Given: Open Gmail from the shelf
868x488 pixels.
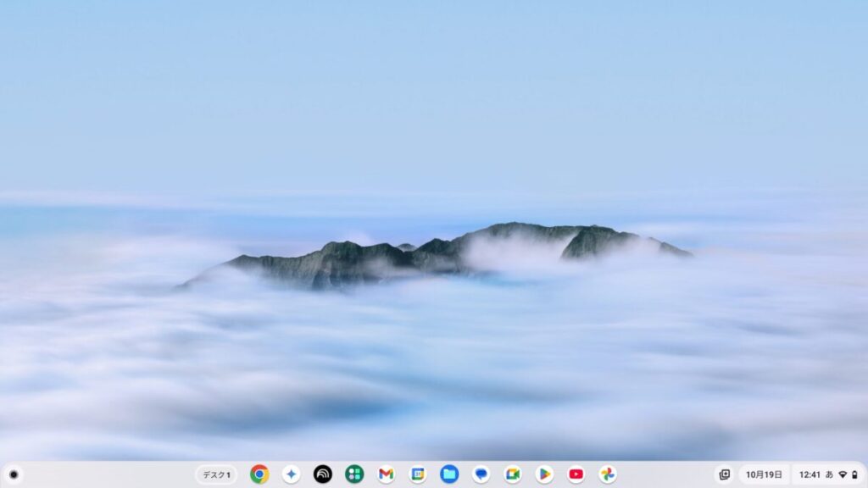Looking at the screenshot, I should 386,474.
